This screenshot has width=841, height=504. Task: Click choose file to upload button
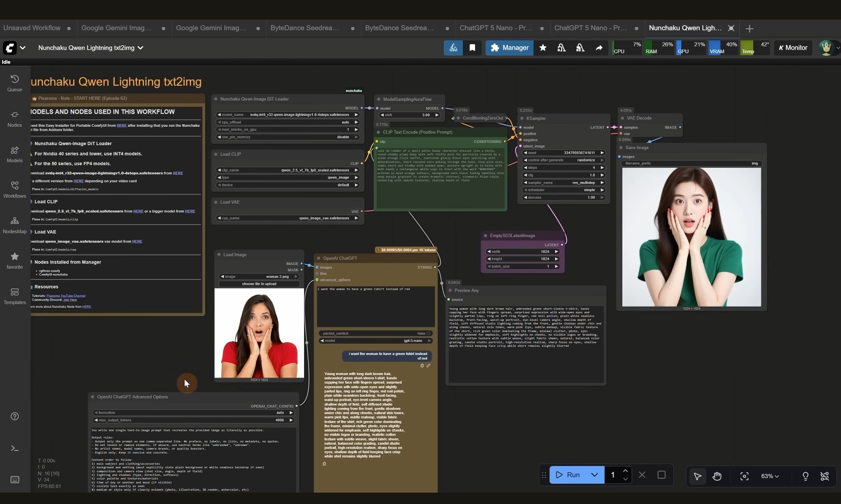(x=259, y=284)
